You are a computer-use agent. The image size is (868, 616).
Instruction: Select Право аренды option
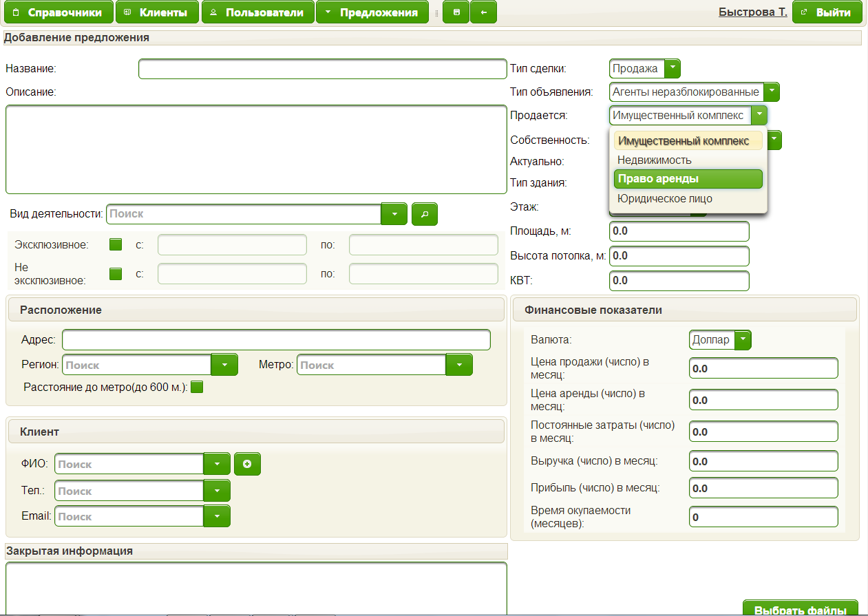688,179
